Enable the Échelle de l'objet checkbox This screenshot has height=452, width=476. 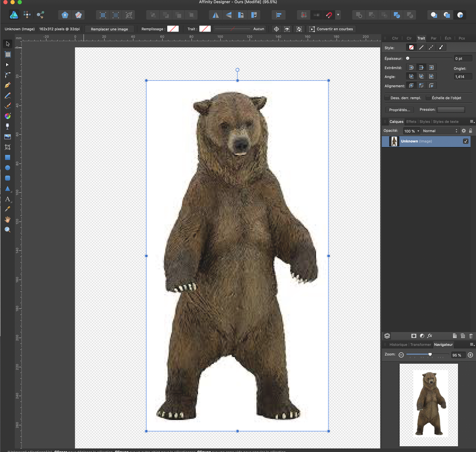[x=428, y=98]
